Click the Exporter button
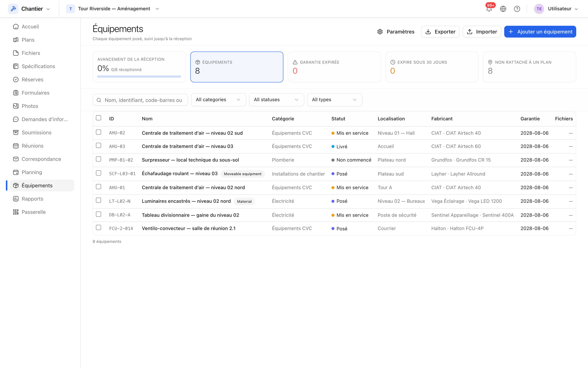The width and height of the screenshot is (588, 368). pyautogui.click(x=440, y=32)
